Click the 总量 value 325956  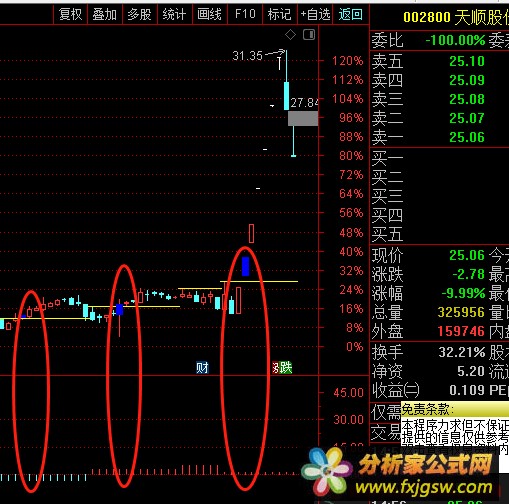(461, 312)
